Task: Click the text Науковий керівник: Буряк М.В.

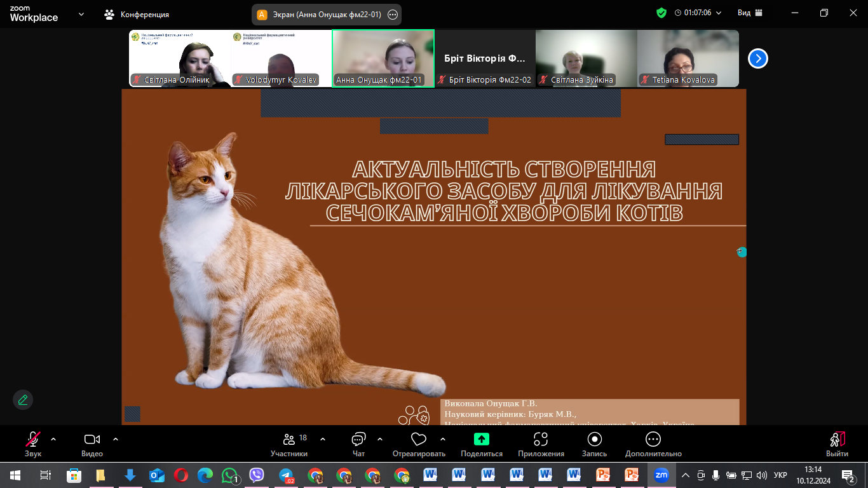Action: [510, 414]
